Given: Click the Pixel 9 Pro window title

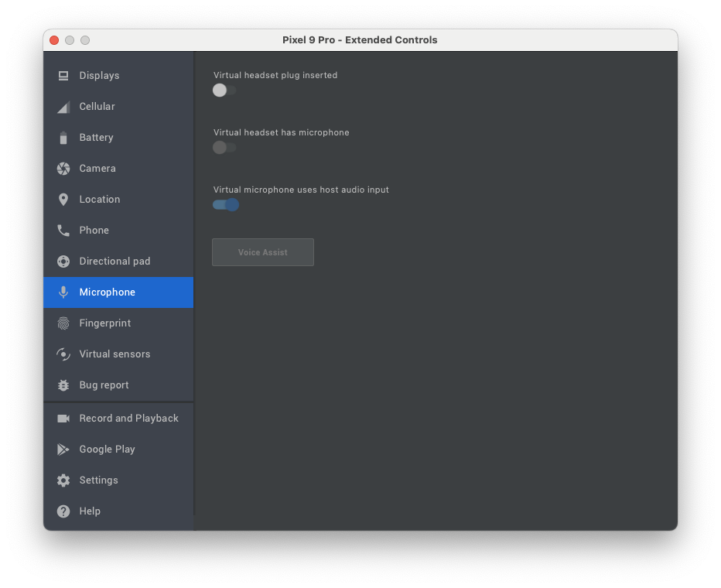Looking at the screenshot, I should coord(360,40).
